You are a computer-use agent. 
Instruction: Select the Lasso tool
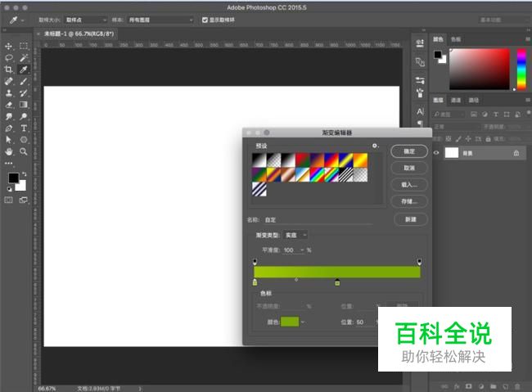tap(9, 58)
